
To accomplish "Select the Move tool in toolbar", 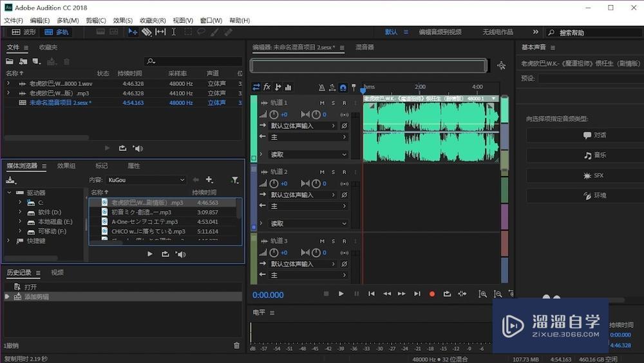I will click(133, 32).
